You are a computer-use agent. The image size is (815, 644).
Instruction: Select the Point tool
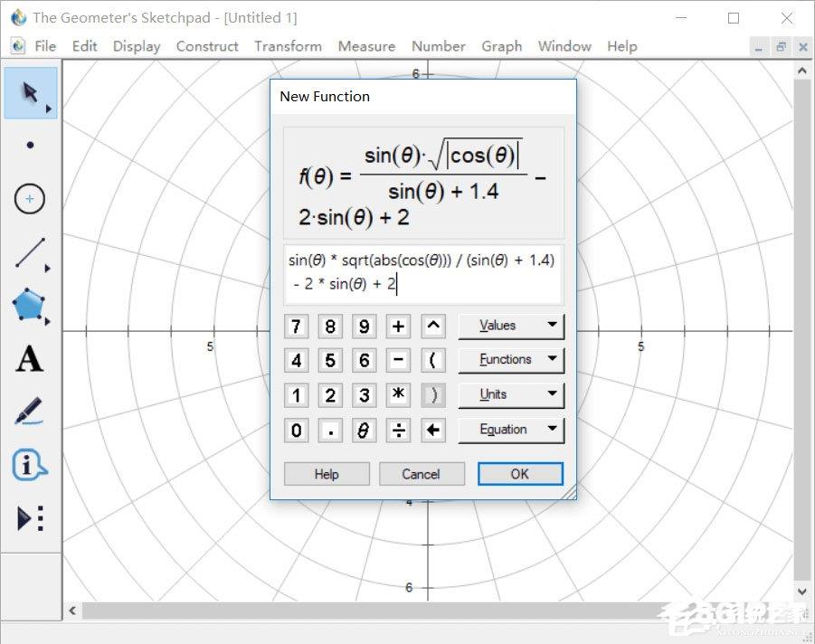[x=30, y=145]
